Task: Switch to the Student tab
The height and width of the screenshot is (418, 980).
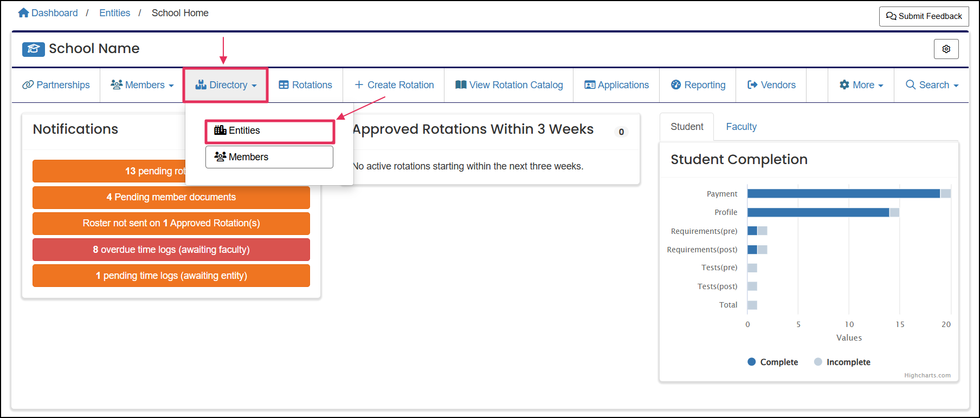Action: (x=687, y=127)
